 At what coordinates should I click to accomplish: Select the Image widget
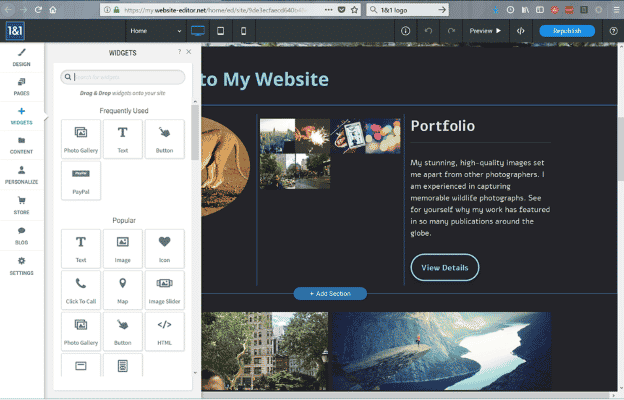tap(123, 248)
